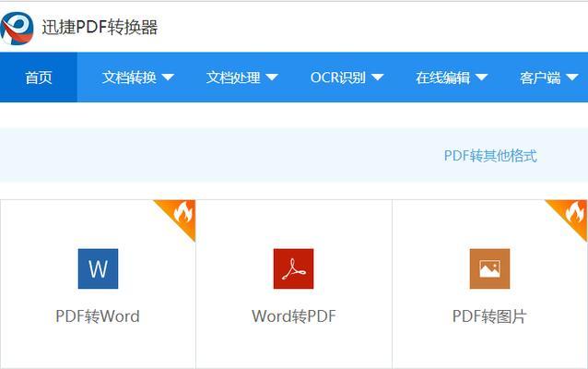Viewport: 588px width, 369px height.
Task: Go to the 首页 tab
Action: tap(39, 77)
